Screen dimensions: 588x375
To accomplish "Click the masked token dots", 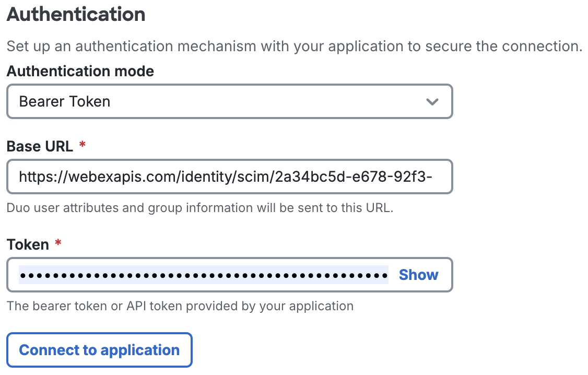I will pyautogui.click(x=204, y=275).
